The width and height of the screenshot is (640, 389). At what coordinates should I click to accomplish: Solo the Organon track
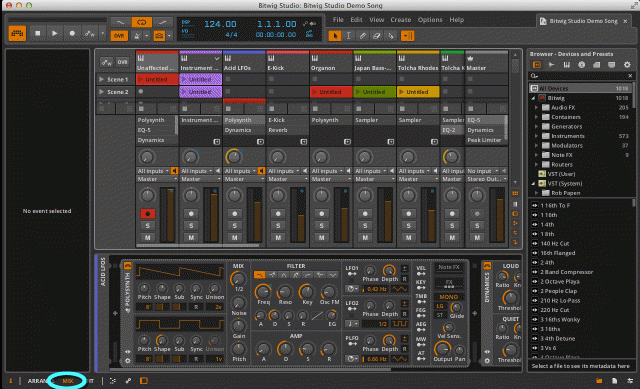coord(322,225)
